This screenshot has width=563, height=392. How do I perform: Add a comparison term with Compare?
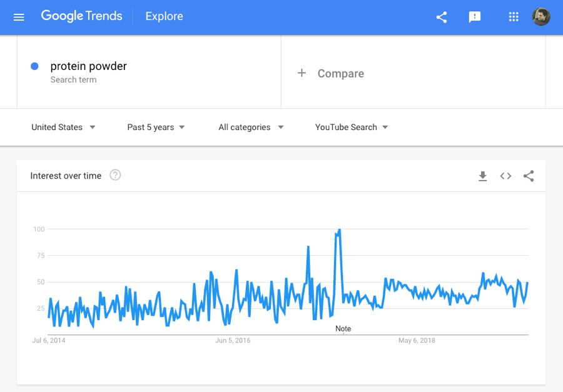[x=332, y=73]
